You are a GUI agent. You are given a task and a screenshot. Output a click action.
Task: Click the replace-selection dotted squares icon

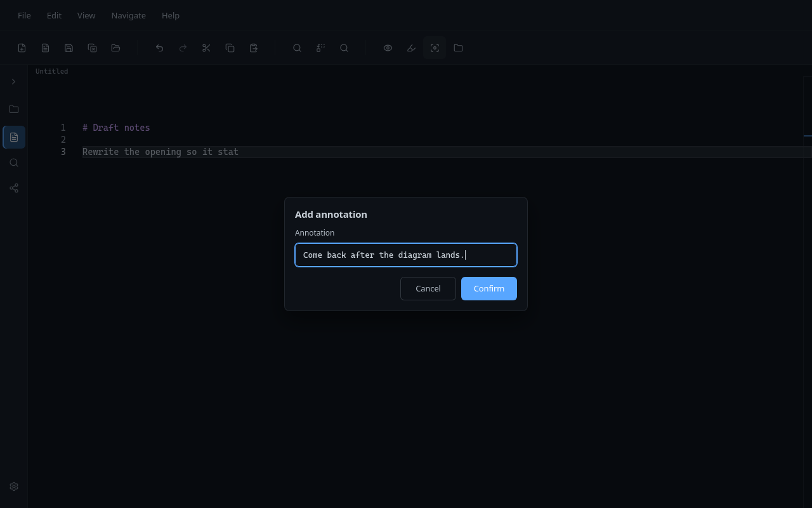(320, 48)
